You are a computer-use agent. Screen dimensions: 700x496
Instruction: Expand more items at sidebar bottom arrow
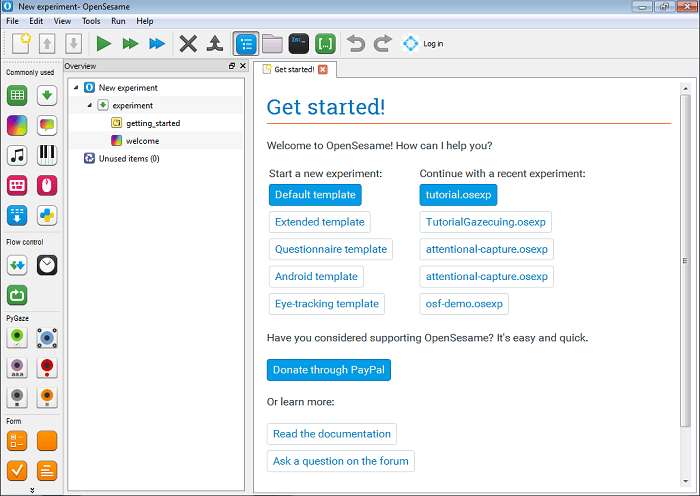(x=32, y=490)
